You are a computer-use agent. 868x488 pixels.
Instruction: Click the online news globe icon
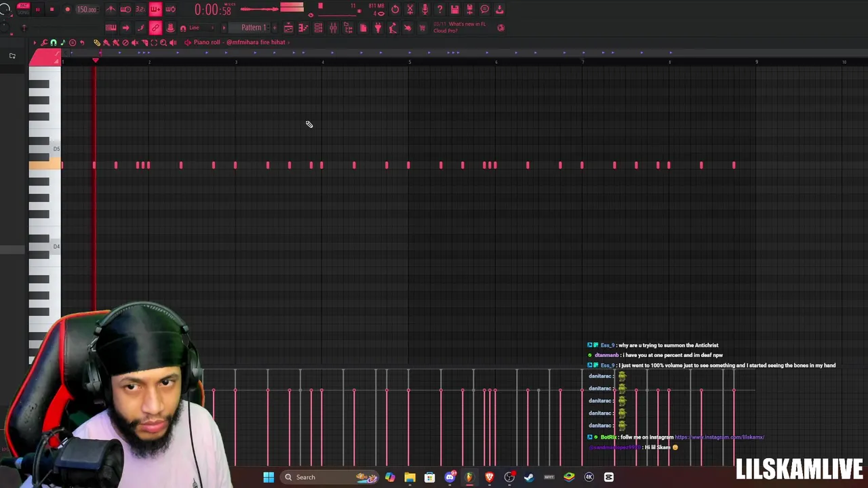tap(501, 28)
